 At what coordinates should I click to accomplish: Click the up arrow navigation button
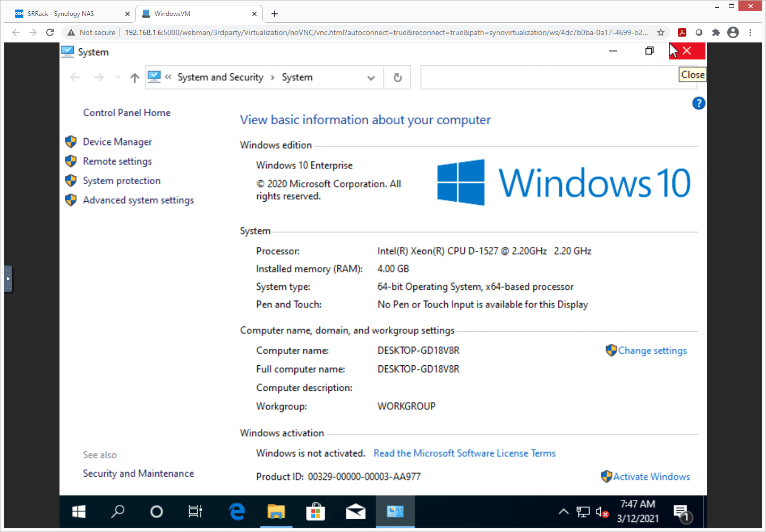point(134,78)
